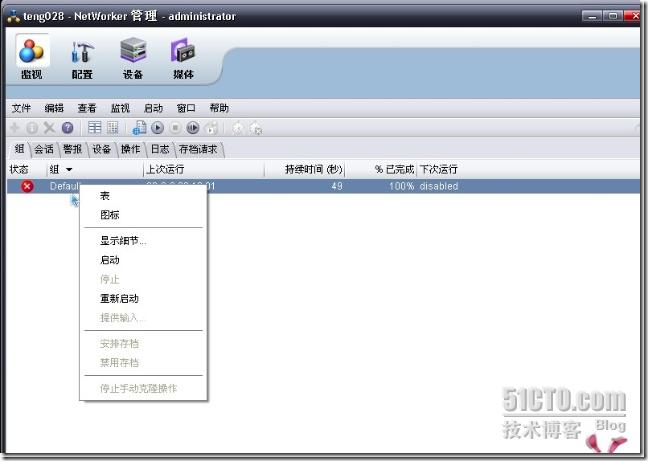The height and width of the screenshot is (461, 648).
Task: Choose 显示细节... in the context menu
Action: (x=143, y=241)
